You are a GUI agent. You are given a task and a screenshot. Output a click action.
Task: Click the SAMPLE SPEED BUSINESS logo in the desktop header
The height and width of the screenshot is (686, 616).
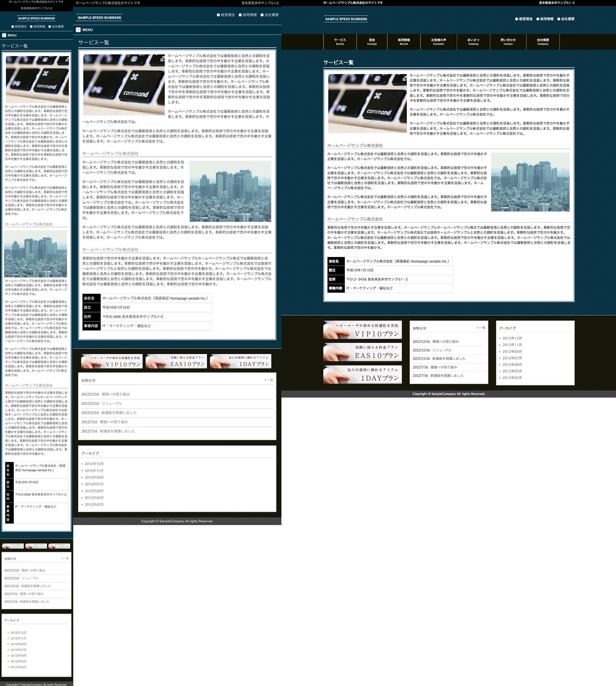point(346,19)
